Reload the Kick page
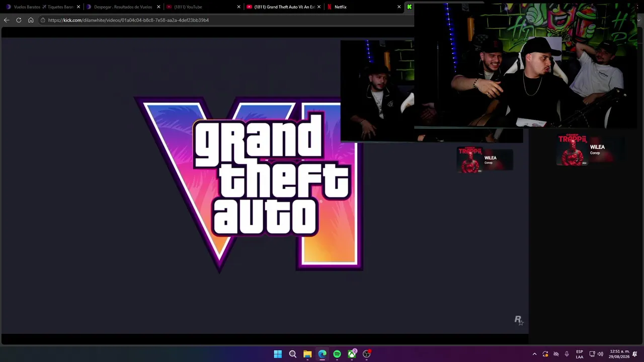Image resolution: width=644 pixels, height=362 pixels. pyautogui.click(x=19, y=20)
